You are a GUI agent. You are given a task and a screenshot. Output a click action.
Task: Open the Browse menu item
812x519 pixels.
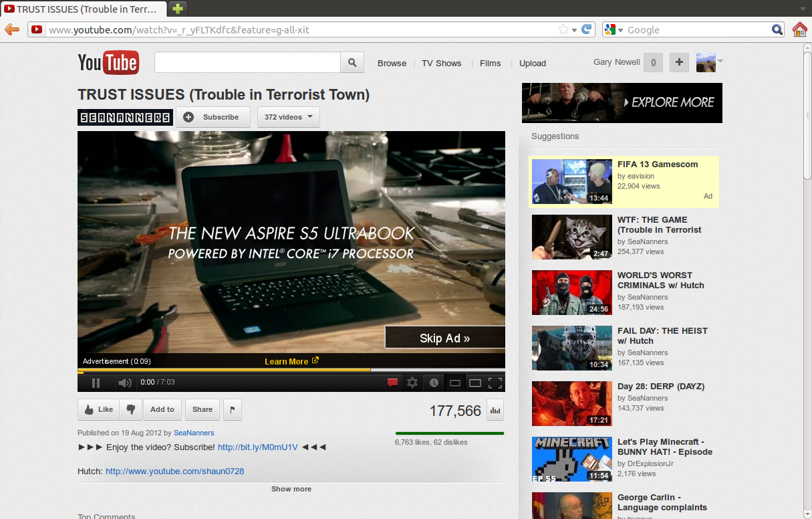[392, 64]
